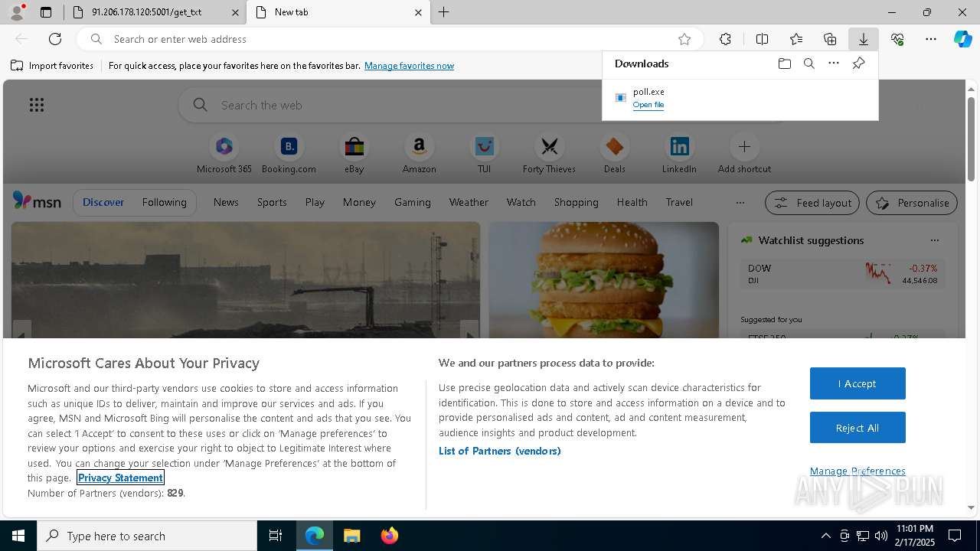Screen dimensions: 980x551
Task: Search downloads with magnifier icon
Action: click(808, 64)
